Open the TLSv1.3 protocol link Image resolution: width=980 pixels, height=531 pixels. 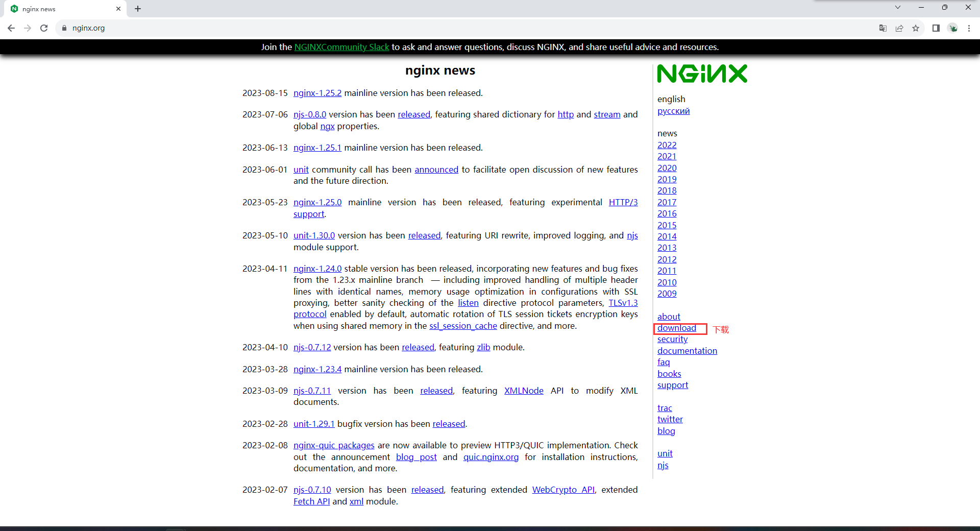click(x=623, y=303)
